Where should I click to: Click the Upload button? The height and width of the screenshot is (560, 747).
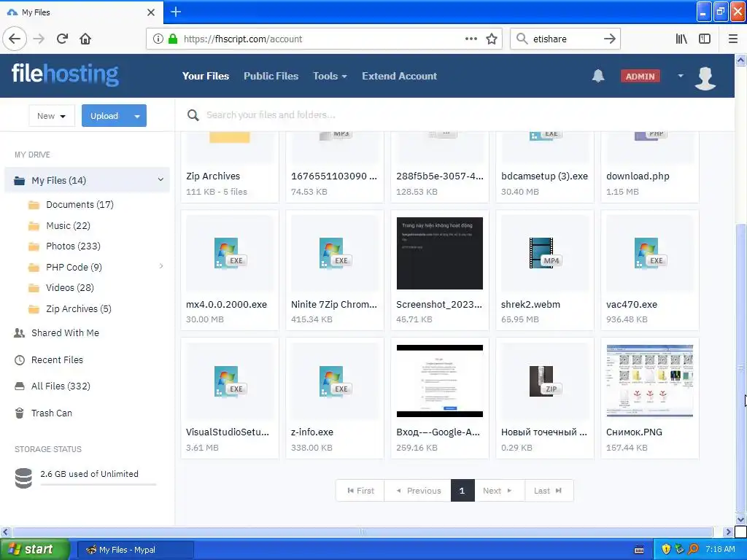point(104,116)
